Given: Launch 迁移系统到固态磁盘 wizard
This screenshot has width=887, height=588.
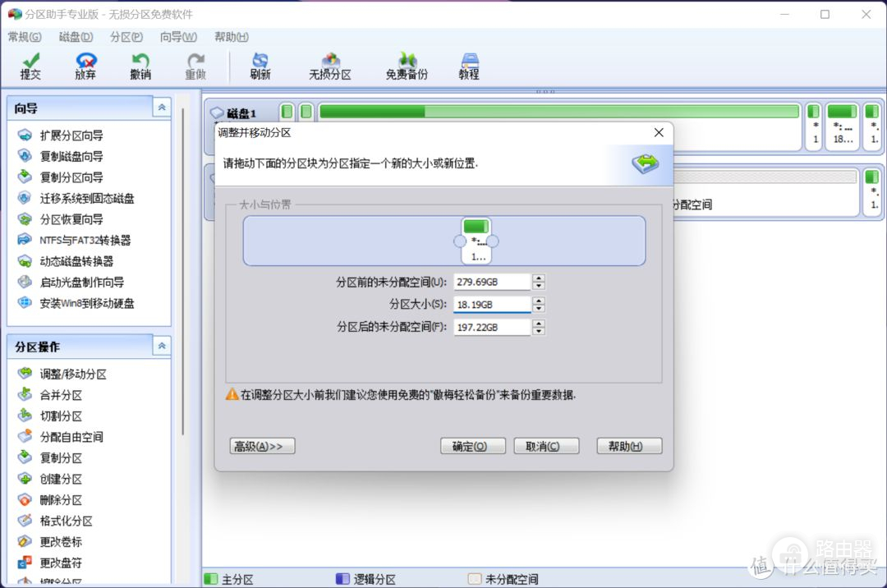Looking at the screenshot, I should pyautogui.click(x=86, y=198).
